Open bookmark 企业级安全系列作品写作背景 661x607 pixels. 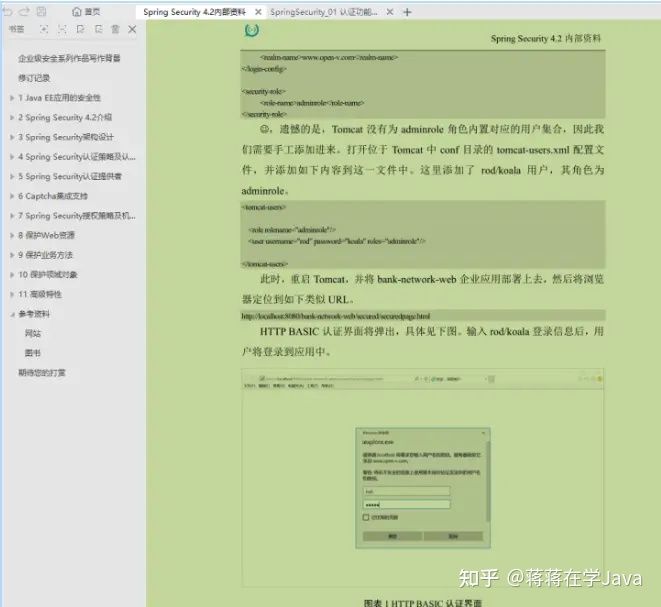[69, 58]
